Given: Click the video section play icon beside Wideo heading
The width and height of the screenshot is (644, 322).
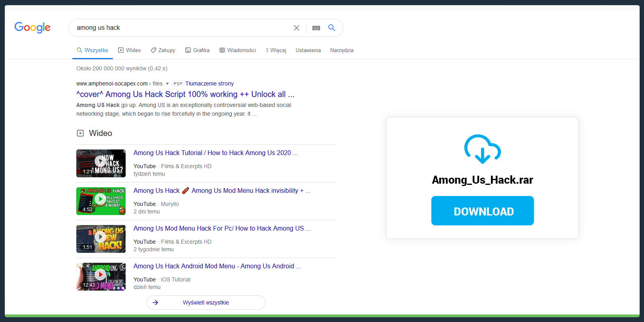Looking at the screenshot, I should click(80, 133).
